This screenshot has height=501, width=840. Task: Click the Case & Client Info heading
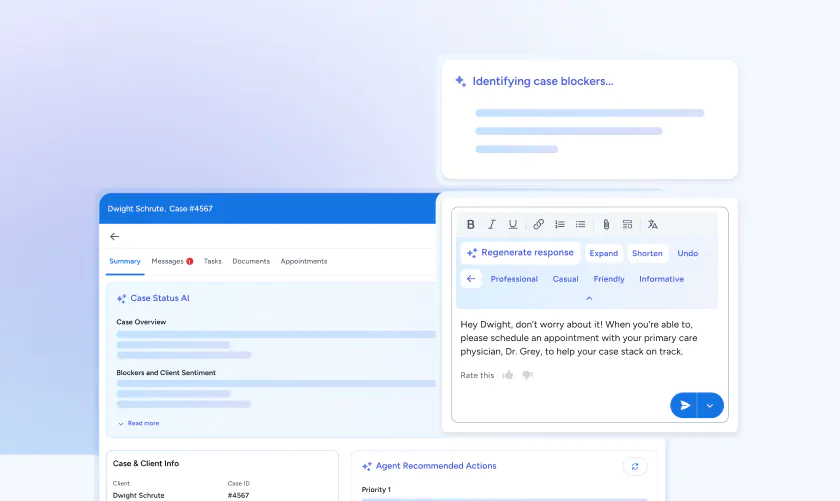pos(146,463)
